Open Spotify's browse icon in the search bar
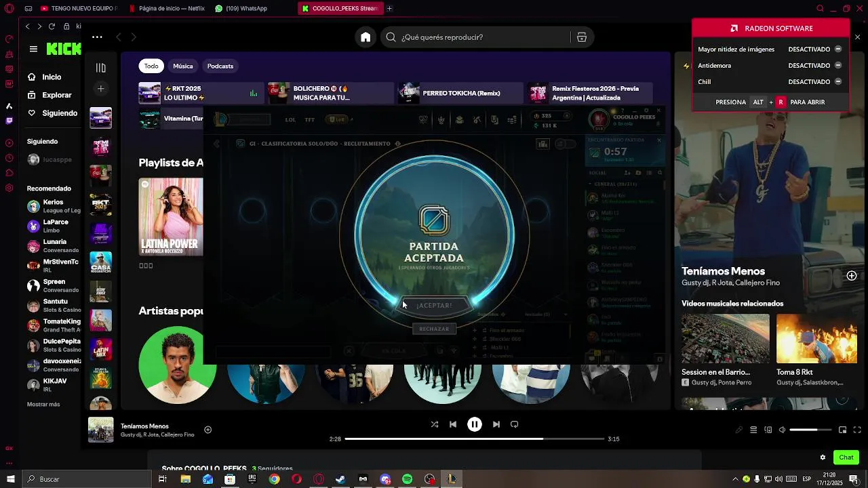Image resolution: width=868 pixels, height=488 pixels. (581, 37)
